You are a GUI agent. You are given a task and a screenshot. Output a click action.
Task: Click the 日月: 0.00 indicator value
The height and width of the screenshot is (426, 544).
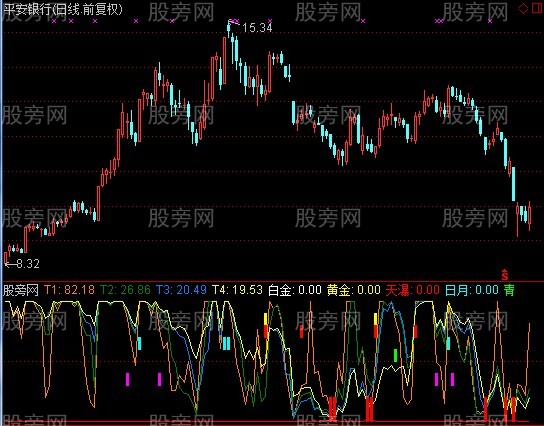tap(472, 290)
